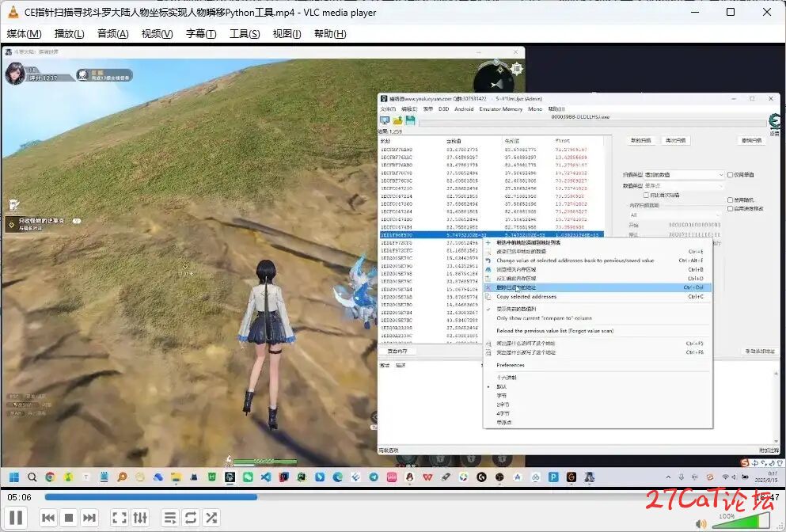Image resolution: width=786 pixels, height=532 pixels.
Task: Open Edge browser taskbar icon
Action: [337, 477]
